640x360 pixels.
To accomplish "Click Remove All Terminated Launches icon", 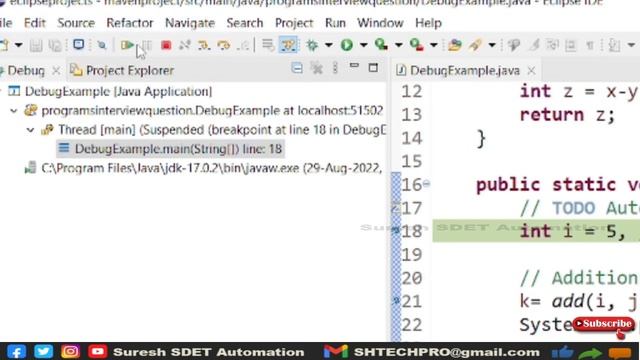I will (x=316, y=68).
